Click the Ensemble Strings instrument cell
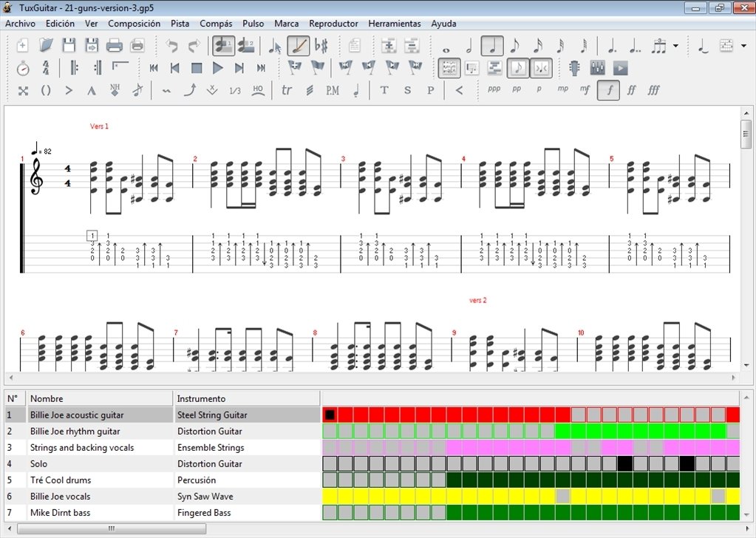 coord(246,447)
